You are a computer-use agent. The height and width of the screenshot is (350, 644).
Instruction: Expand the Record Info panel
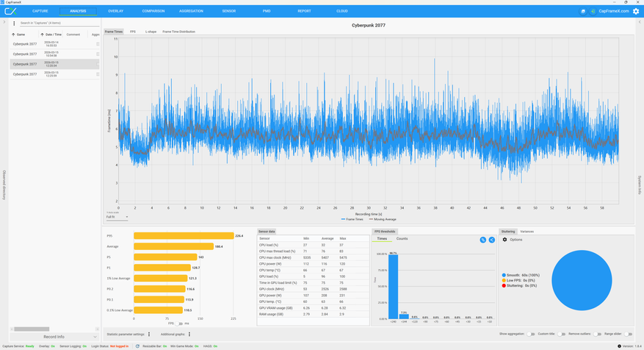pyautogui.click(x=54, y=337)
